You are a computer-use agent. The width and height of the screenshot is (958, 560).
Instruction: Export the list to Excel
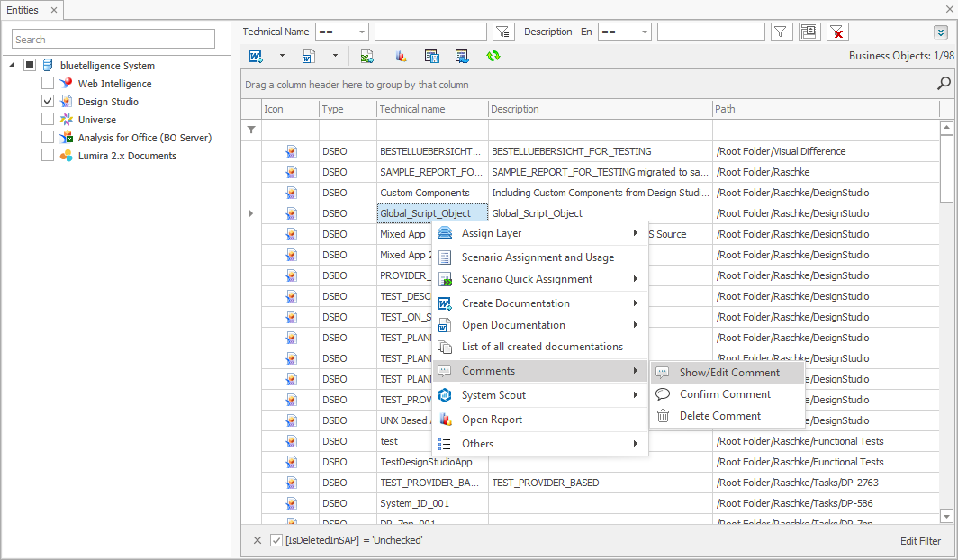[366, 55]
